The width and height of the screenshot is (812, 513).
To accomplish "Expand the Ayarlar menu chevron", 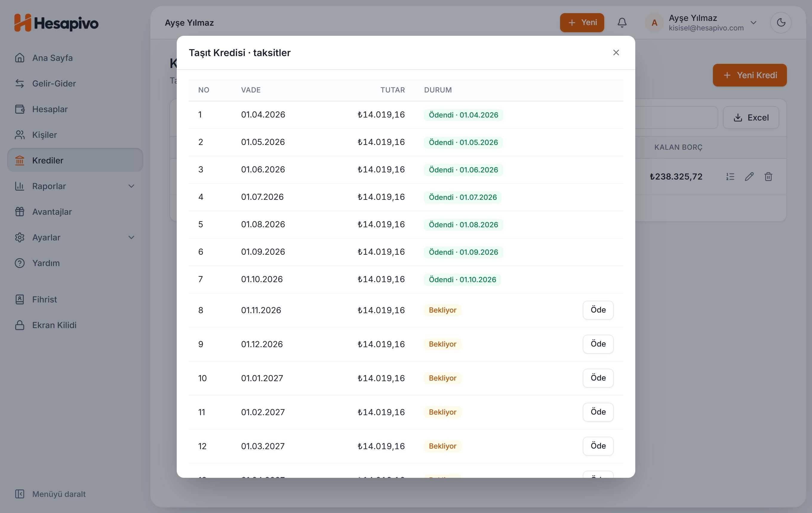I will click(x=131, y=237).
